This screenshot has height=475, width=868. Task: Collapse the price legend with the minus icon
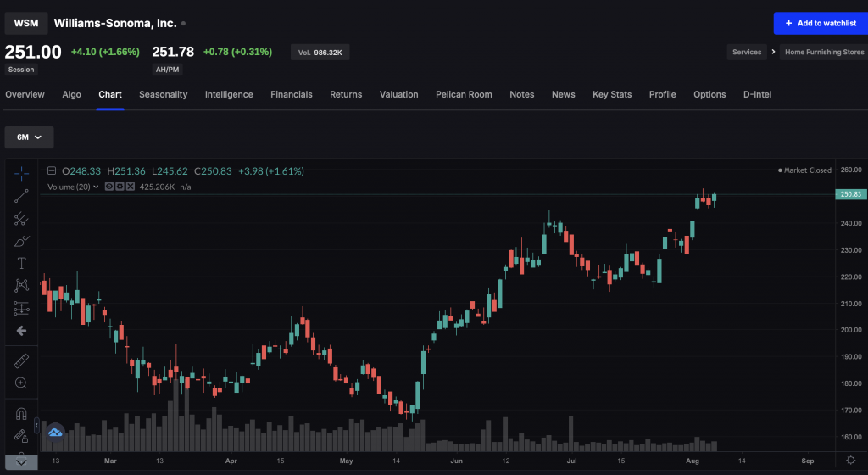(52, 171)
